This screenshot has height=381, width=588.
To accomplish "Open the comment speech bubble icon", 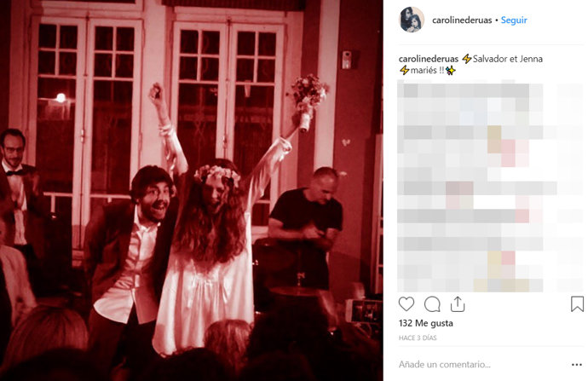I will tap(432, 304).
